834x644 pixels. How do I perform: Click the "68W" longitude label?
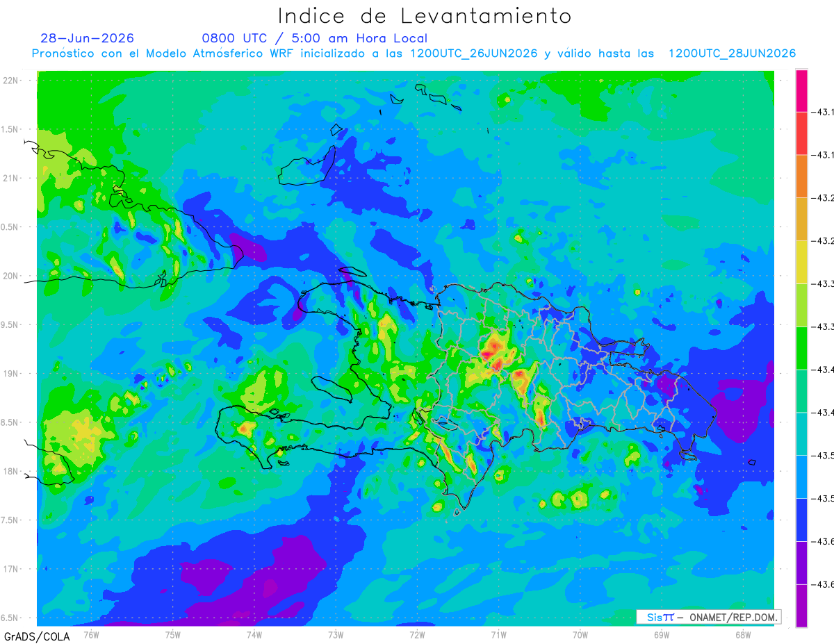pos(743,634)
